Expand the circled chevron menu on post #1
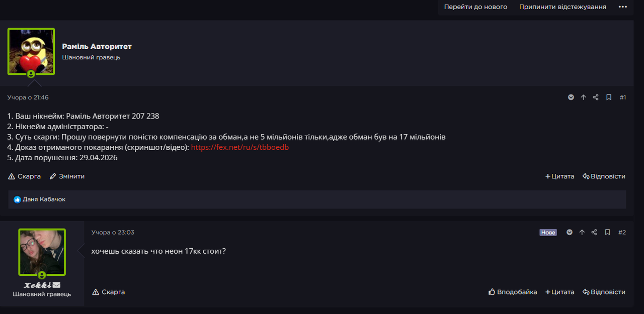Image resolution: width=644 pixels, height=314 pixels. [571, 97]
